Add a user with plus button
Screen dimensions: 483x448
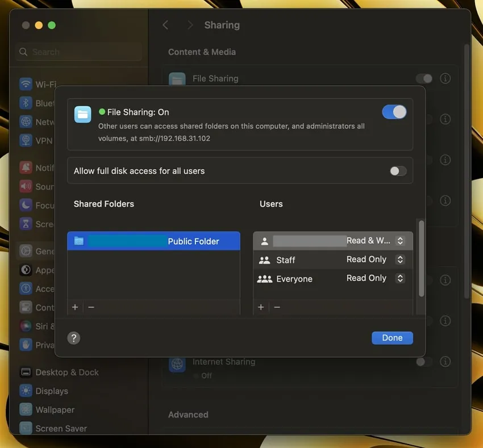coord(261,307)
